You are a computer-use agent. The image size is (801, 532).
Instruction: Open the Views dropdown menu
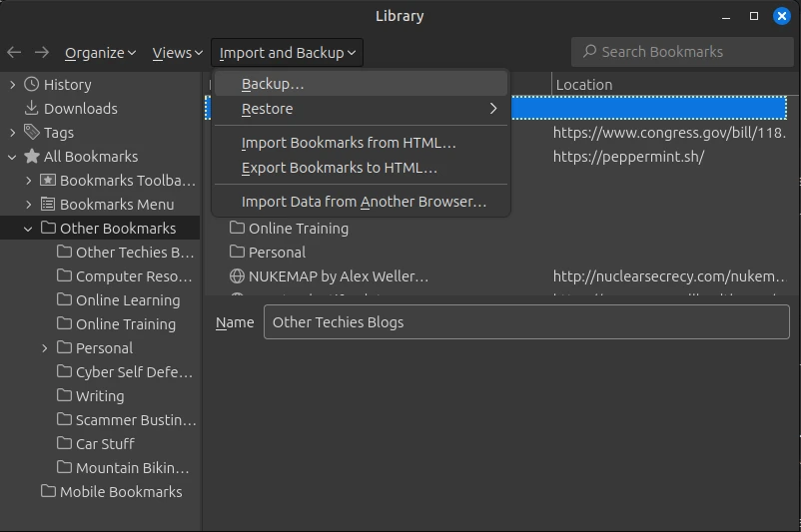coord(177,53)
